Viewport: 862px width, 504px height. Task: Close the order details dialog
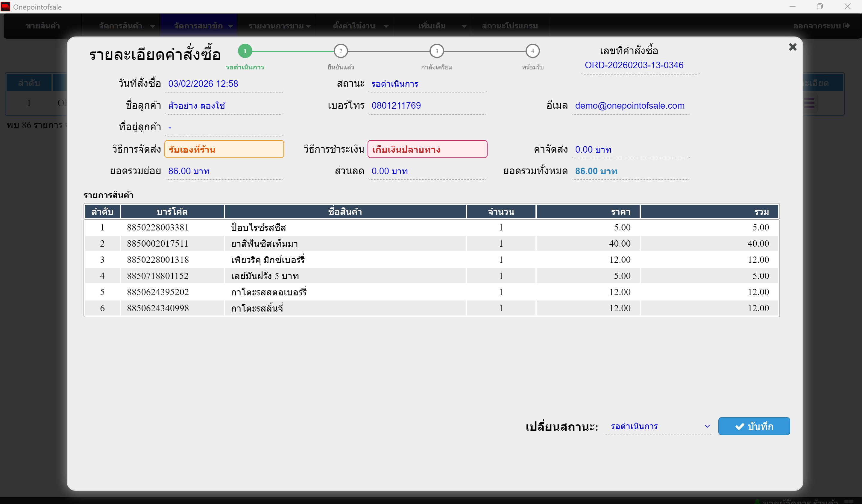click(x=792, y=47)
